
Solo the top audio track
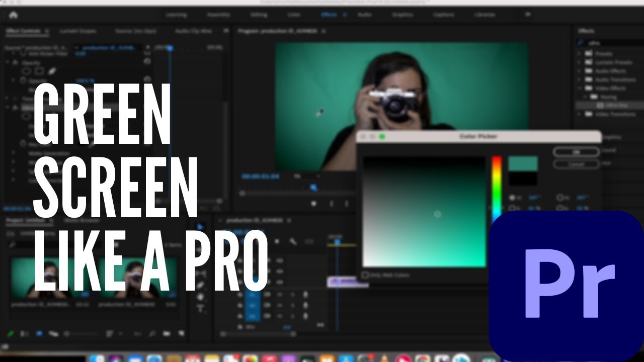(x=292, y=294)
